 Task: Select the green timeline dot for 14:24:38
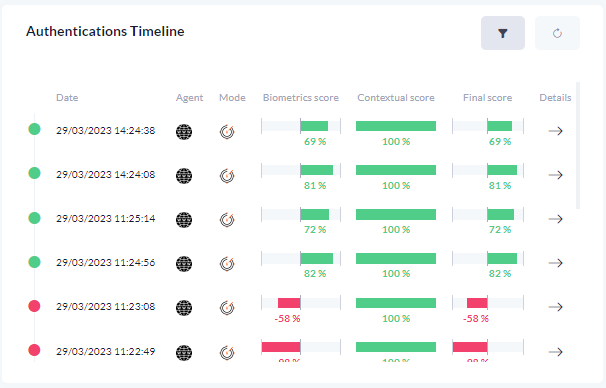pos(34,129)
